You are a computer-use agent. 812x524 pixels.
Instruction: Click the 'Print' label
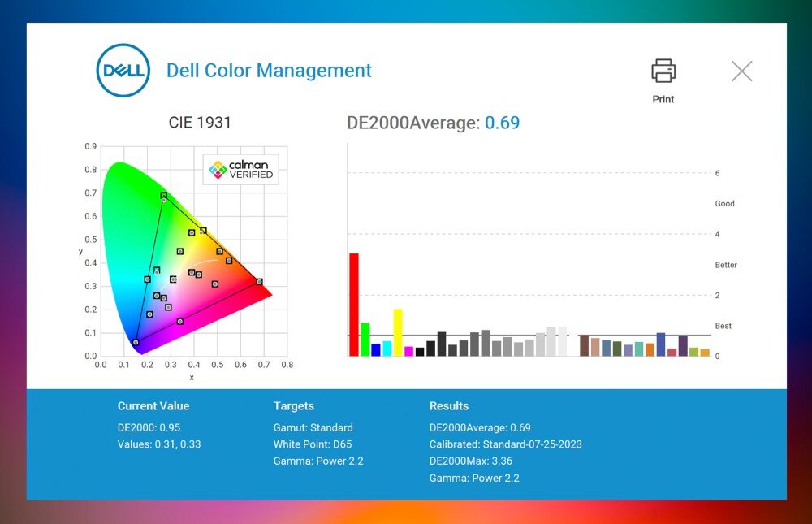[x=663, y=99]
